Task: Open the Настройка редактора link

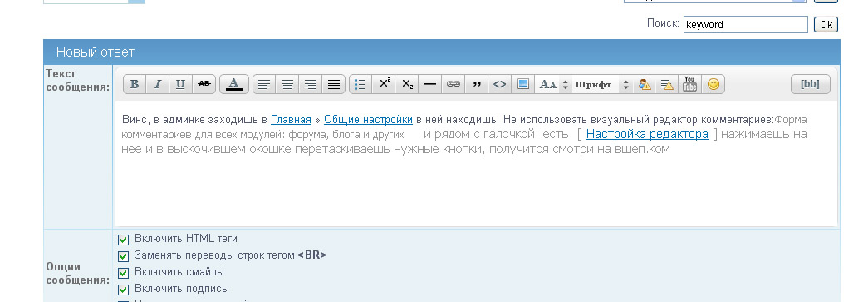Action: (x=647, y=134)
